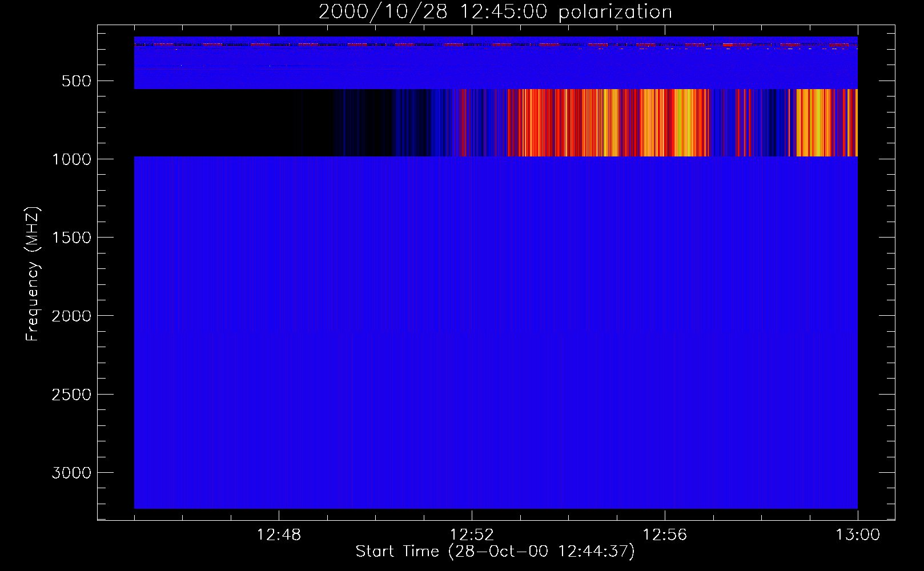Click the 'Frequency (MHZ)' axis label
924x571 pixels.
(x=33, y=274)
